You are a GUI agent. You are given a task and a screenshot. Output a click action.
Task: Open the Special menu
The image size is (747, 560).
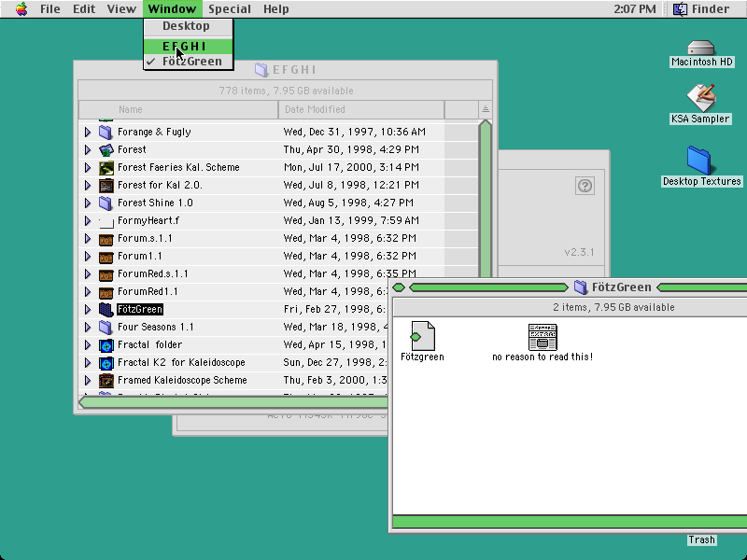(x=230, y=9)
